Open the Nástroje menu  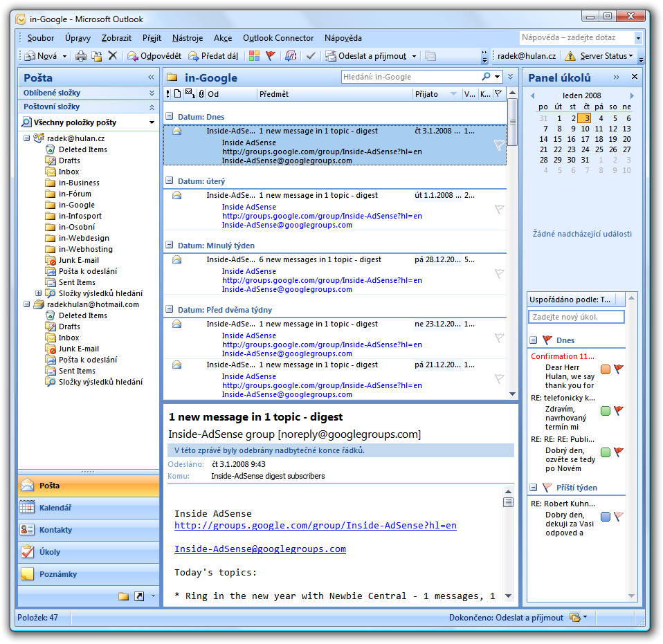(187, 38)
